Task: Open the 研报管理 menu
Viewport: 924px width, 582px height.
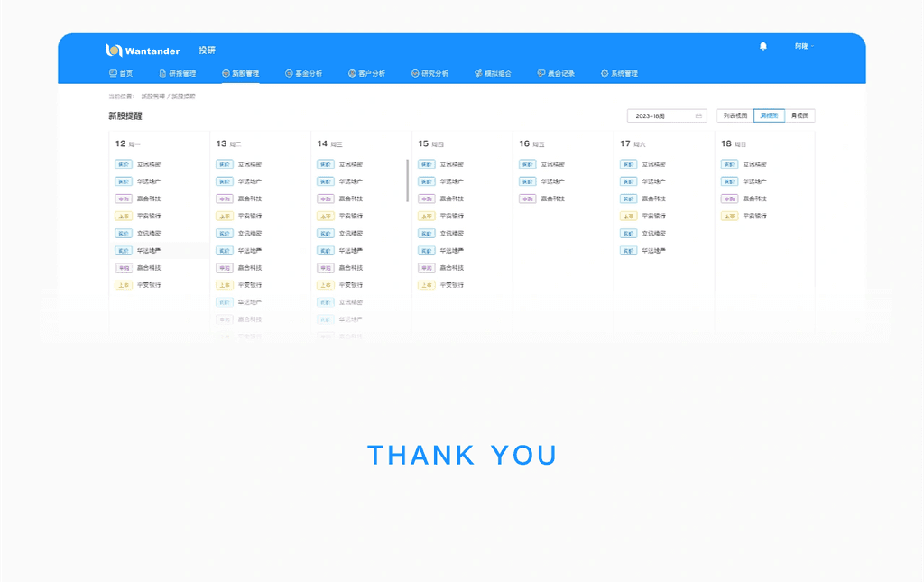Action: [x=178, y=74]
